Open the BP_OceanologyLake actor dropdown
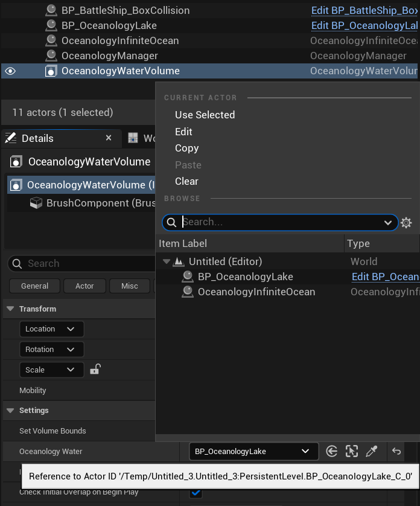Image resolution: width=420 pixels, height=506 pixels. (x=253, y=451)
